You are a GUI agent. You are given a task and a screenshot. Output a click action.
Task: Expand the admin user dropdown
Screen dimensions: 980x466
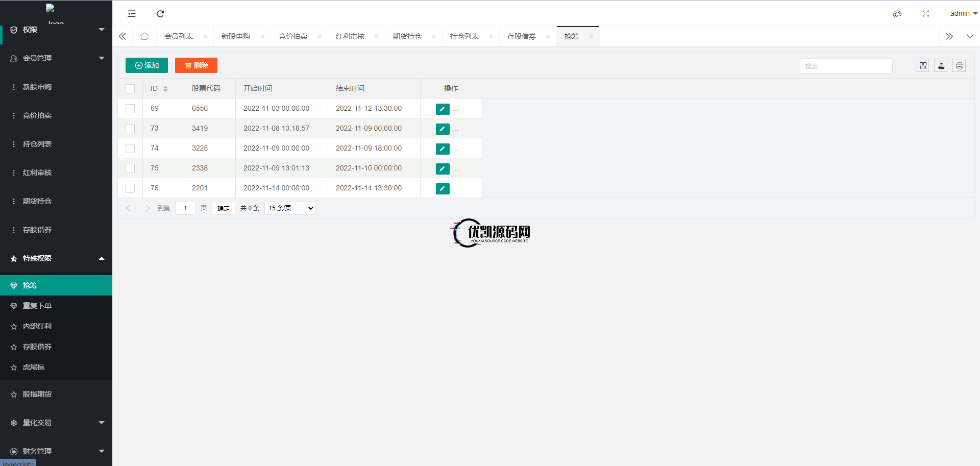tap(963, 14)
